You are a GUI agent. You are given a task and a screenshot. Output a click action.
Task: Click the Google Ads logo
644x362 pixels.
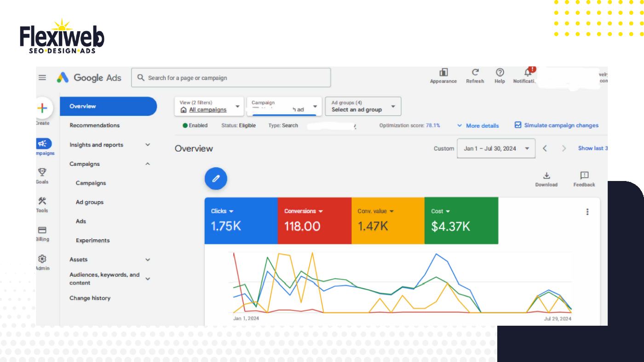pos(89,78)
